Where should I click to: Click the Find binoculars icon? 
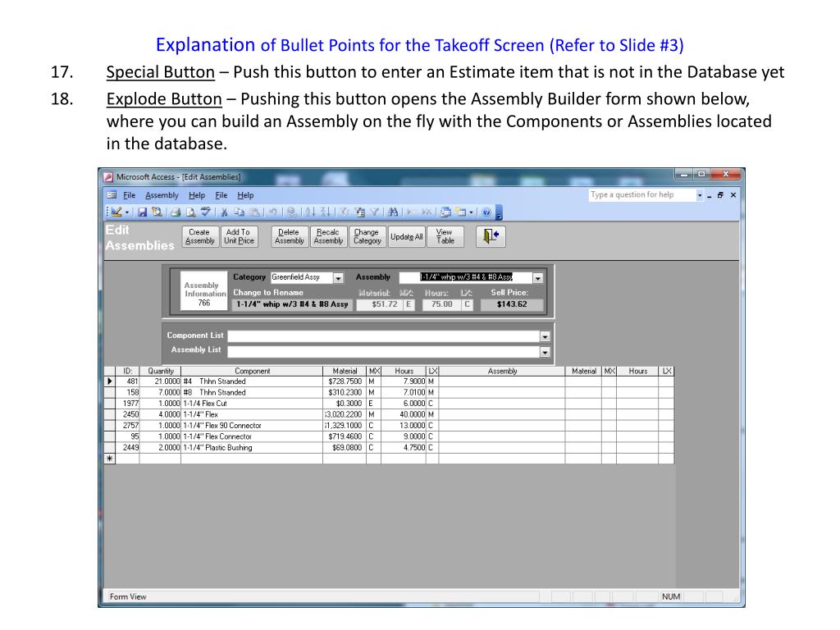coord(393,212)
